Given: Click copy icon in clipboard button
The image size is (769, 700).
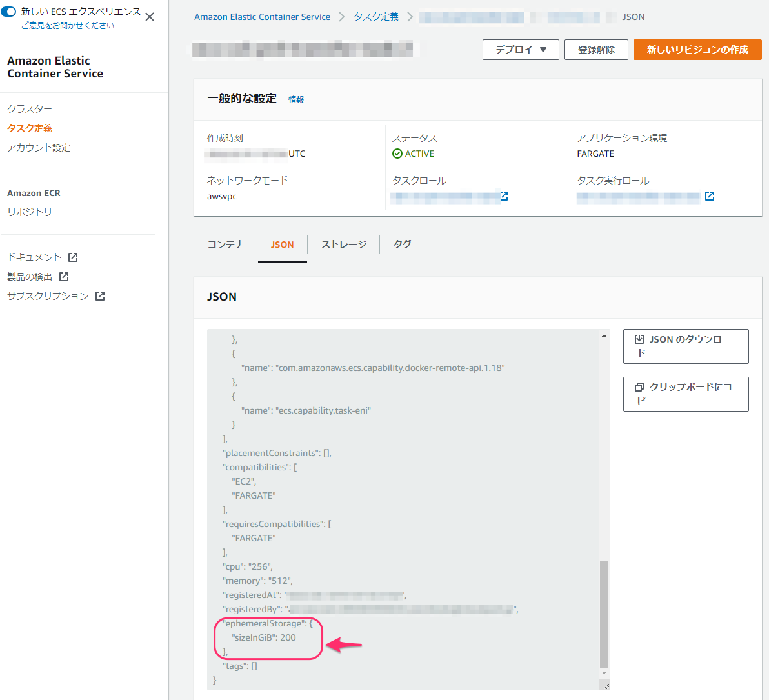Looking at the screenshot, I should (x=639, y=387).
